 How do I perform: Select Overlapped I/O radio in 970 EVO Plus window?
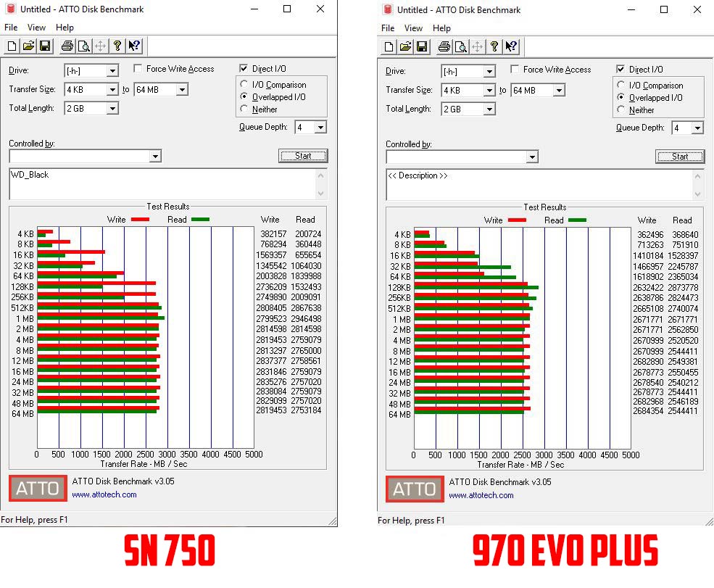pyautogui.click(x=621, y=97)
